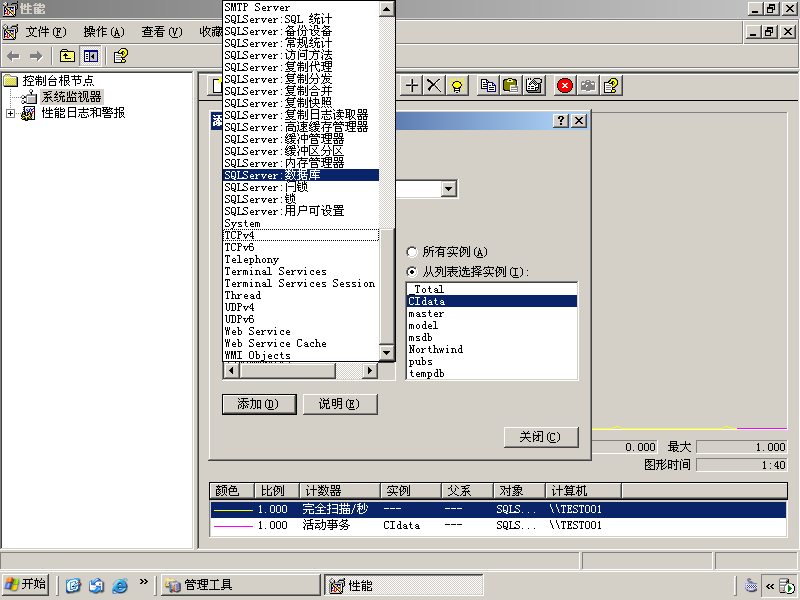Open the combo box dropdown arrow in dialog
This screenshot has width=800, height=600.
click(448, 189)
